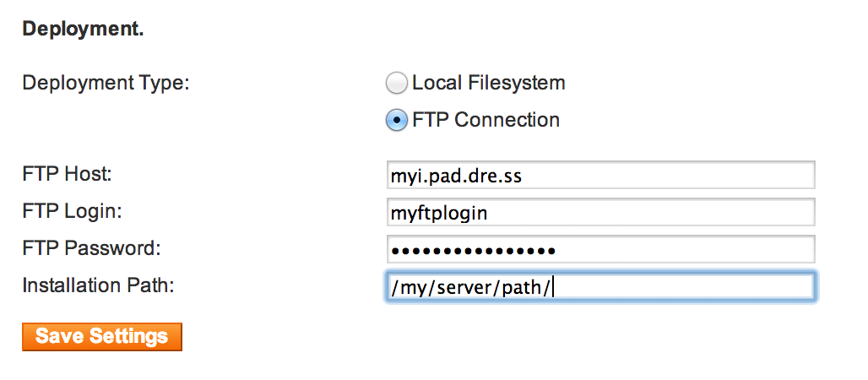This screenshot has height=380, width=868.
Task: Focus the FTP Login text box
Action: coord(599,213)
